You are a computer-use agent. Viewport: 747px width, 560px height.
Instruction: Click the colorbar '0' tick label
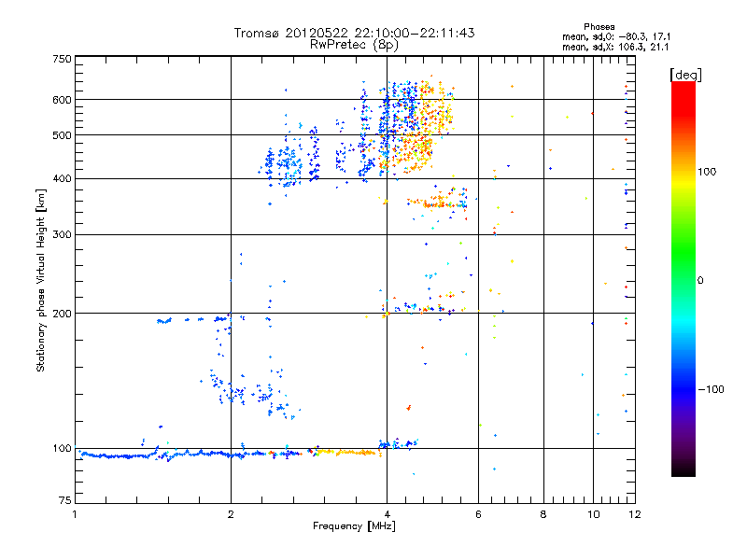(700, 281)
